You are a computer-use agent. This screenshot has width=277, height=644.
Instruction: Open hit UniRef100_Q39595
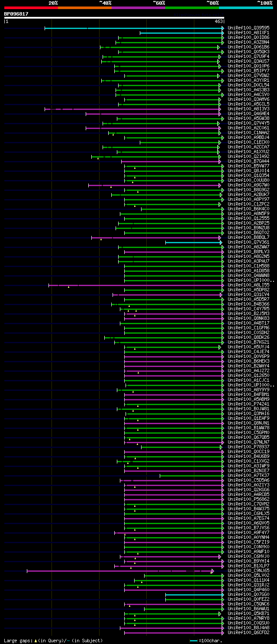248,28
